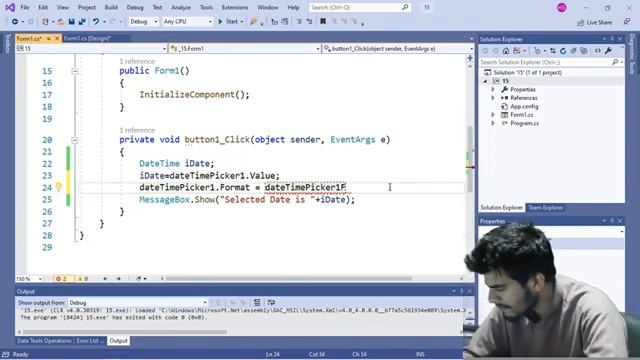The width and height of the screenshot is (640, 360).
Task: Click the 1 reference link above Form1()
Action: tap(137, 61)
